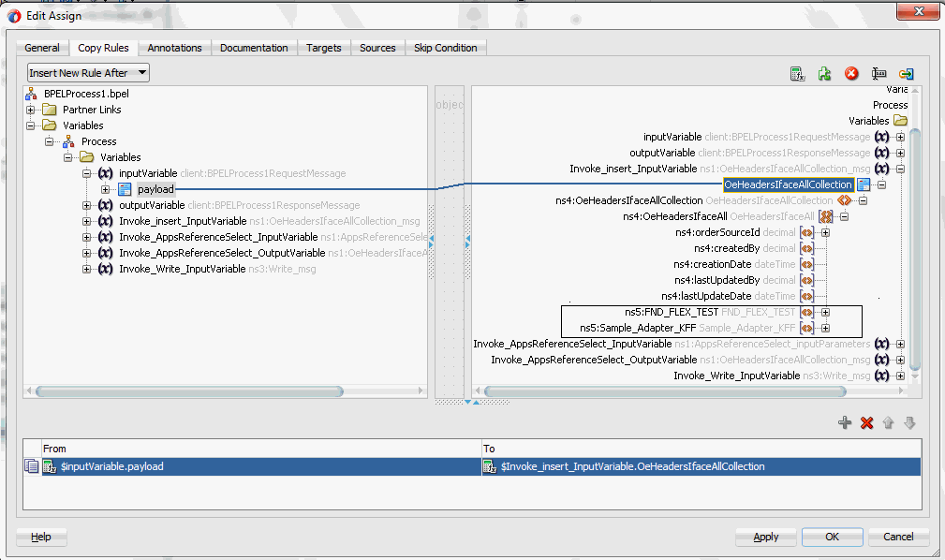
Task: Expand left outputVariable node
Action: tap(87, 206)
